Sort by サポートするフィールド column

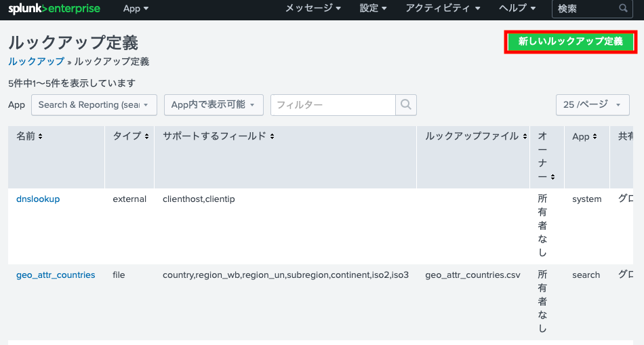click(x=218, y=136)
